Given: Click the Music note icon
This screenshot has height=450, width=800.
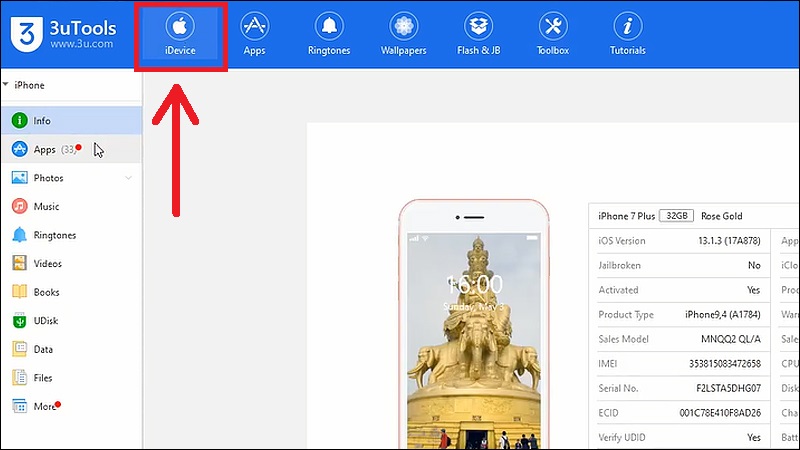Looking at the screenshot, I should tap(19, 206).
